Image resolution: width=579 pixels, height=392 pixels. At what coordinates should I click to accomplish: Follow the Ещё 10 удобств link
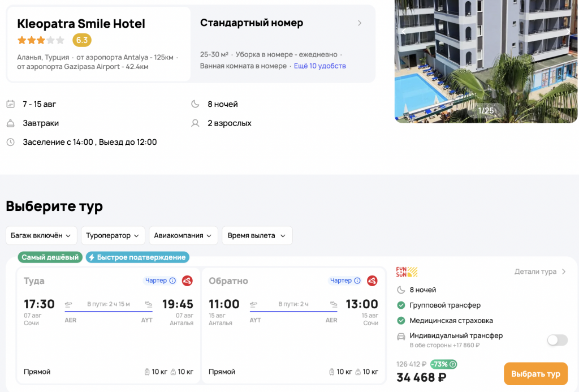point(320,66)
